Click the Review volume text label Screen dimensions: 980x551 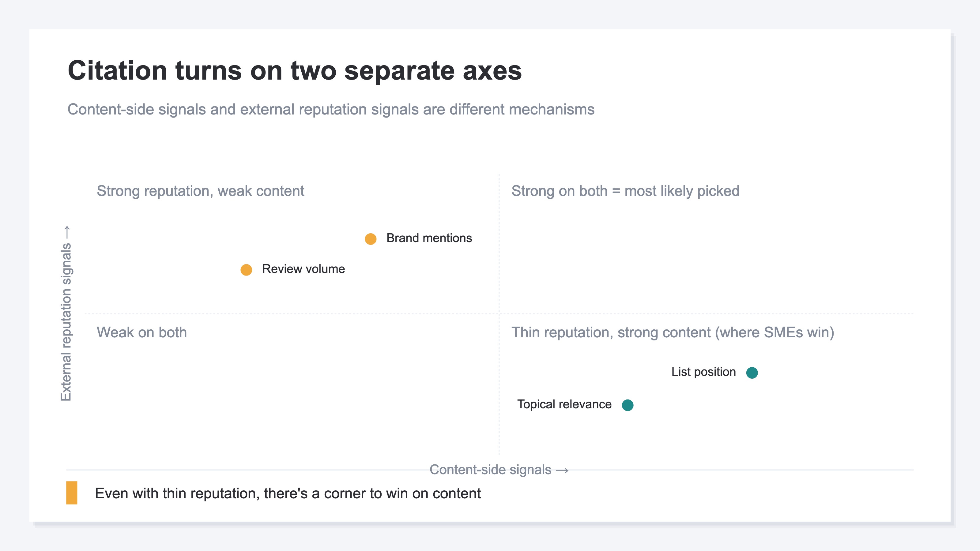(303, 269)
